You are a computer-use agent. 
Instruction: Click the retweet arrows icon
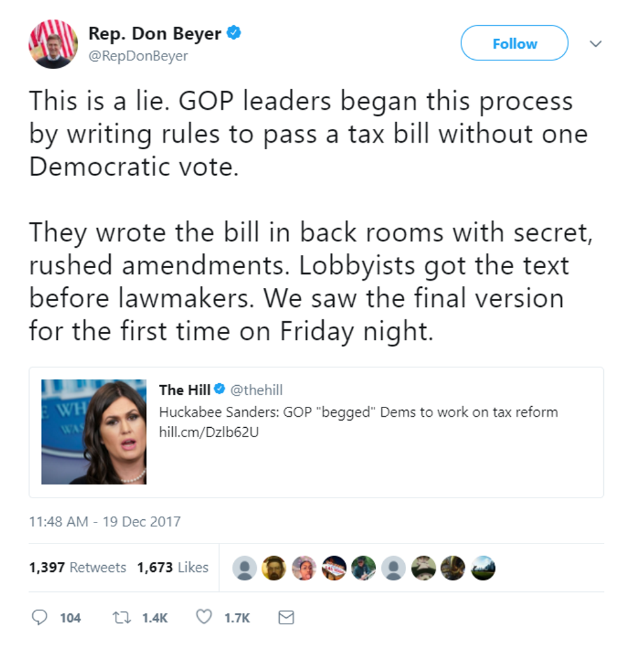click(x=122, y=618)
